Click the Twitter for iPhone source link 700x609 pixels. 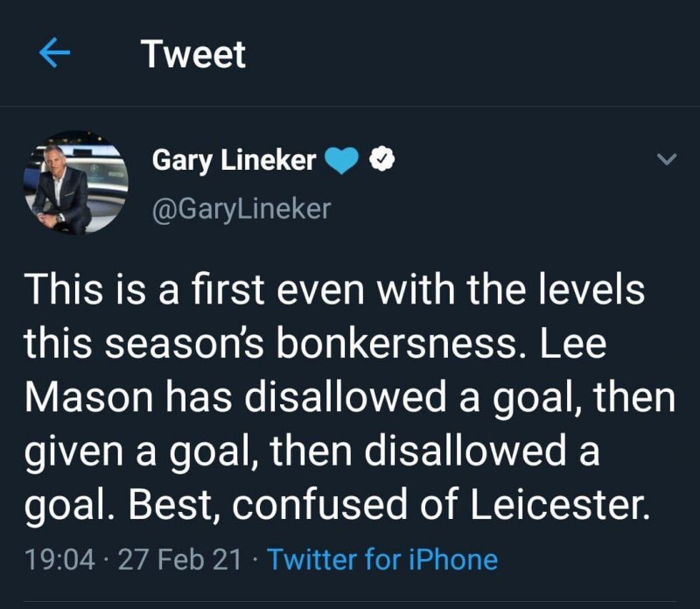tap(381, 559)
